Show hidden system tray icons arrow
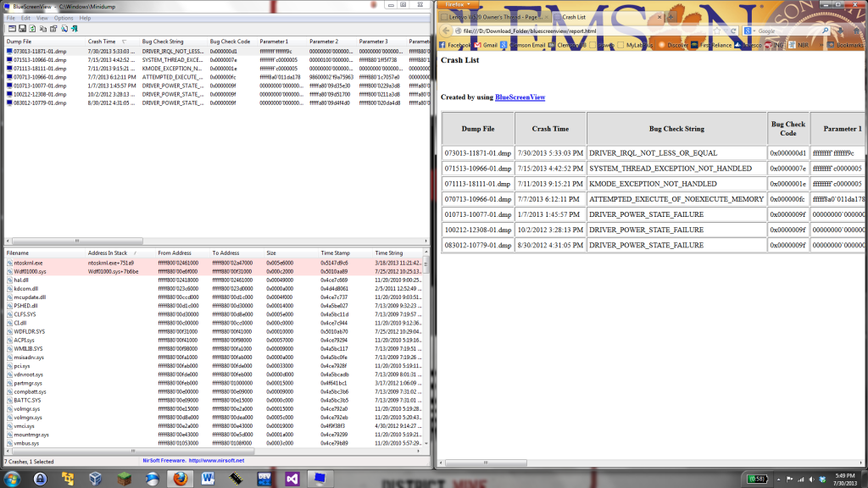Viewport: 868px width, 488px height. tap(779, 480)
